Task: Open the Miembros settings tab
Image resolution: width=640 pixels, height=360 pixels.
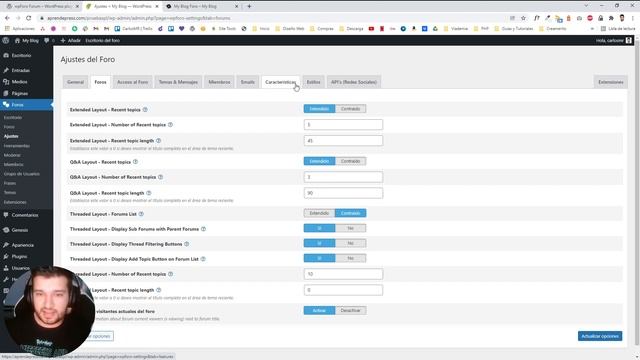Action: [x=219, y=82]
